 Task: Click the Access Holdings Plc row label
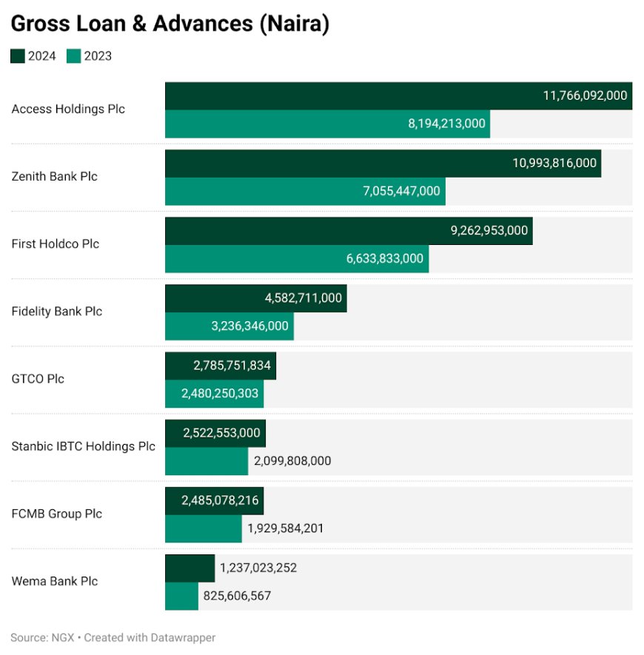pos(68,109)
